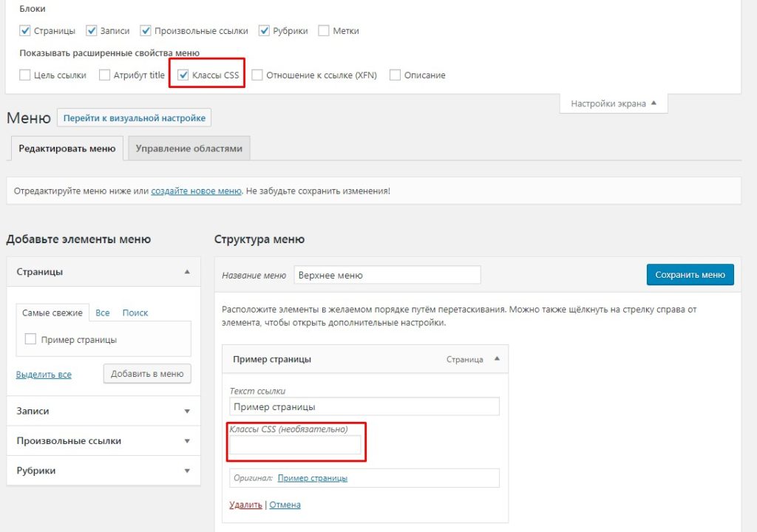Enable the Описание checkbox
Screen dimensions: 757x532
pyautogui.click(x=396, y=75)
